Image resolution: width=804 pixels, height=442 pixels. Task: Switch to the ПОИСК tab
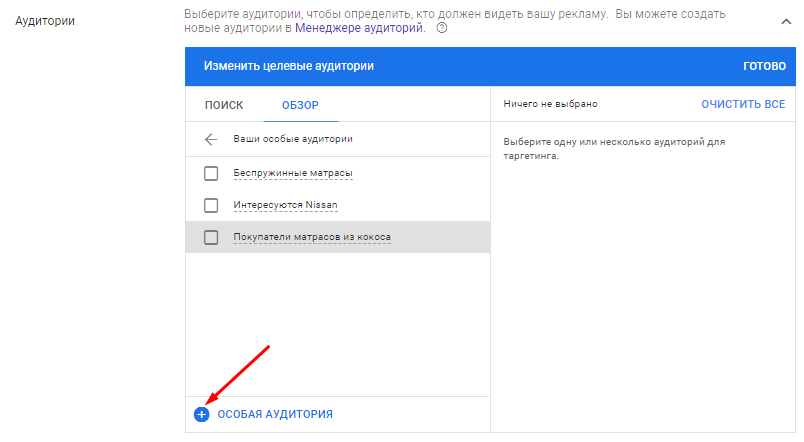(x=224, y=105)
